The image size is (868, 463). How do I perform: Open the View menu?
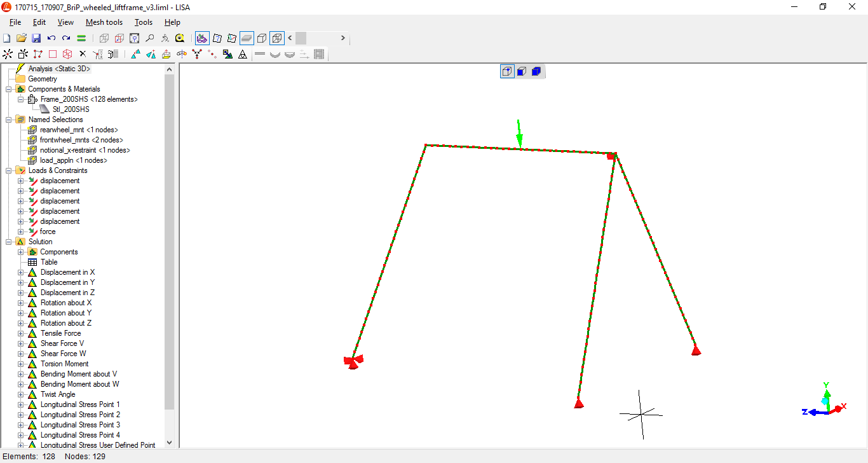pyautogui.click(x=65, y=22)
